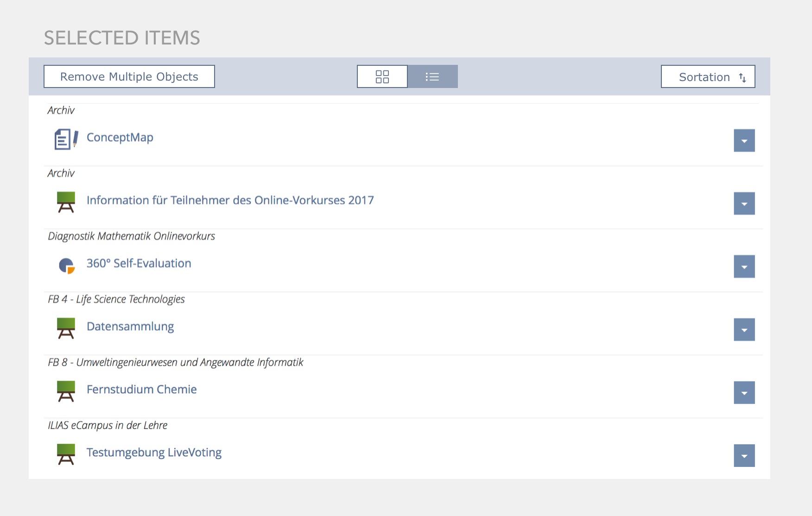Expand actions dropdown for 360° Self-Evaluation
This screenshot has width=812, height=516.
(744, 267)
